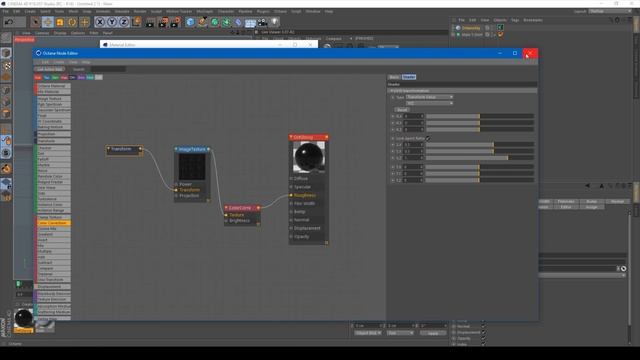This screenshot has height=360, width=640.
Task: Click the Light bulb icon
Action: [x=275, y=22]
